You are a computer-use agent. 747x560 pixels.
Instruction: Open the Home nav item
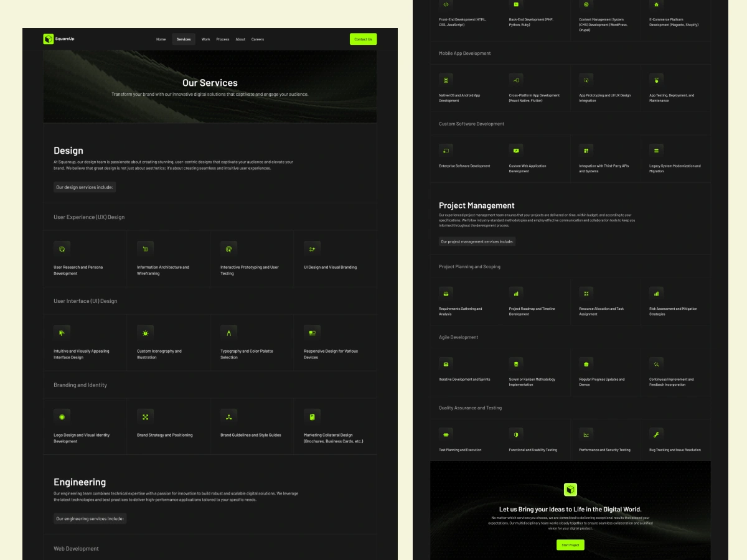tap(161, 39)
